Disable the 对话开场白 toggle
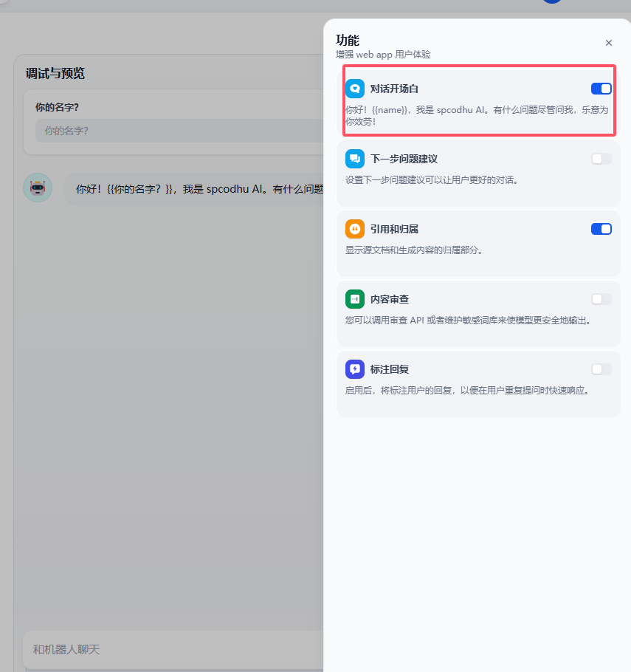Image resolution: width=631 pixels, height=672 pixels. point(601,89)
